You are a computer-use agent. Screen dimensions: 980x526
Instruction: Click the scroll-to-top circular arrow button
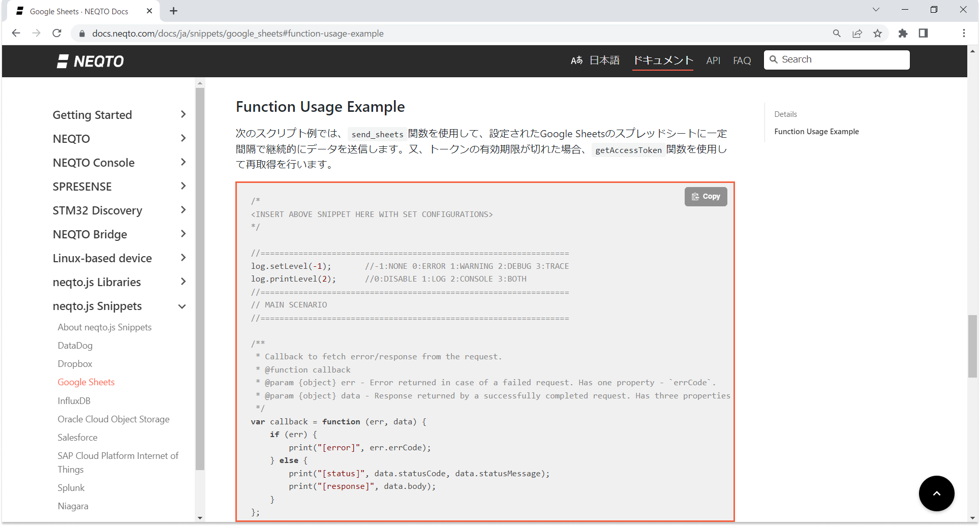(937, 493)
